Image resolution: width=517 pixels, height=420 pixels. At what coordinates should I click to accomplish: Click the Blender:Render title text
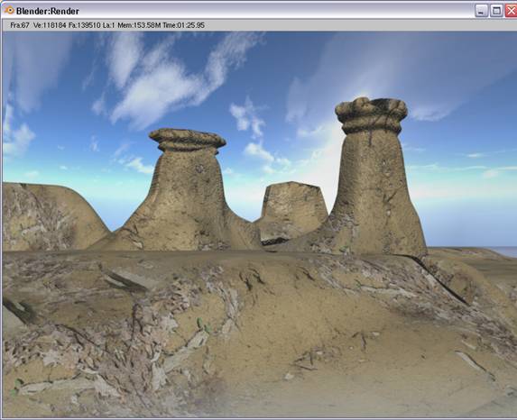click(x=48, y=11)
